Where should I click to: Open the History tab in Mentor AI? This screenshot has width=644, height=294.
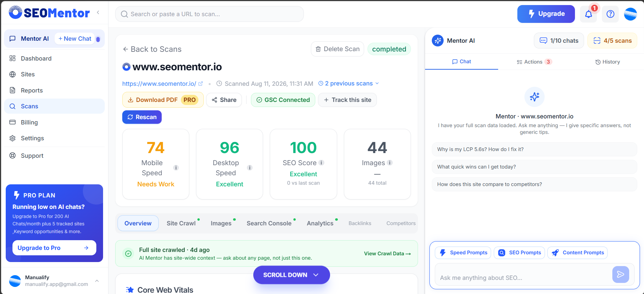(608, 62)
